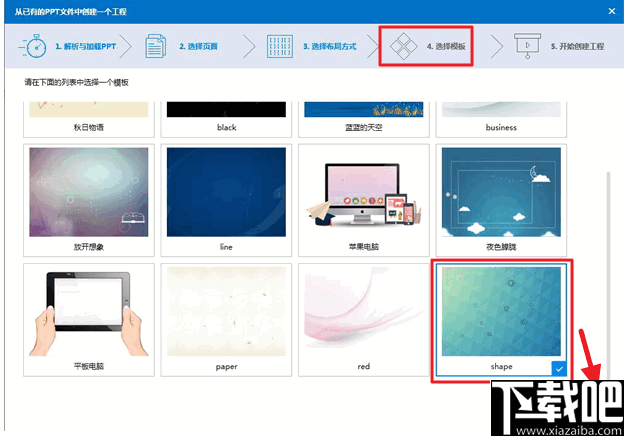Click the line label text
This screenshot has width=626, height=436.
click(x=226, y=247)
